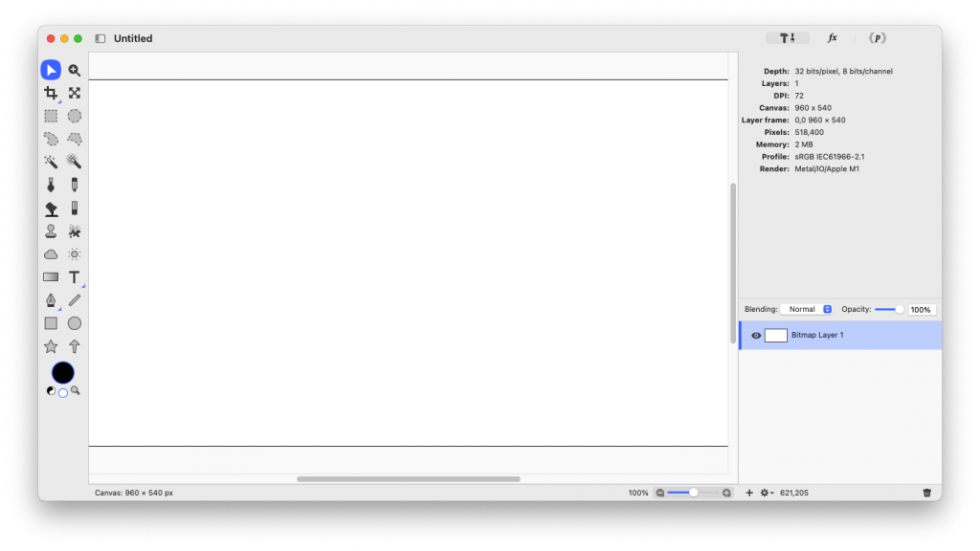Viewport: 980px width, 551px height.
Task: Open the layer gear options menu
Action: pos(767,493)
